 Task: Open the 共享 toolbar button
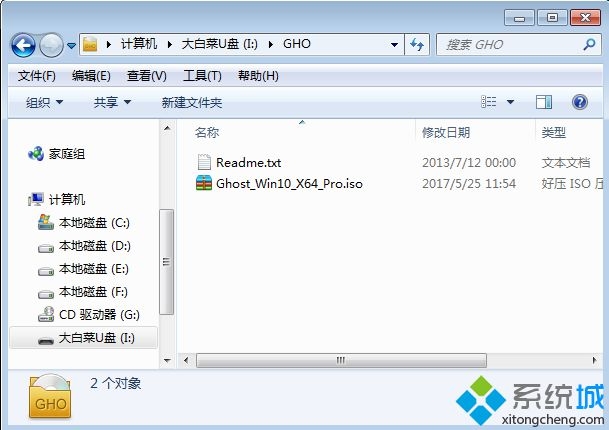[x=112, y=103]
